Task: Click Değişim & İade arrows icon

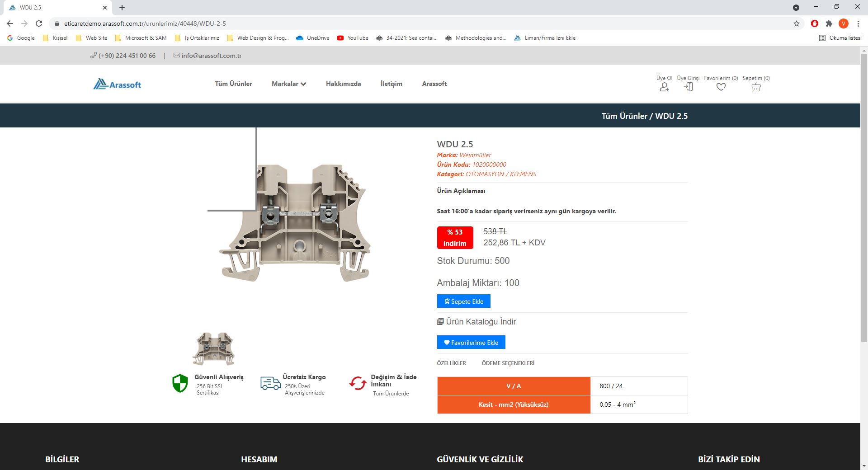Action: [358, 383]
